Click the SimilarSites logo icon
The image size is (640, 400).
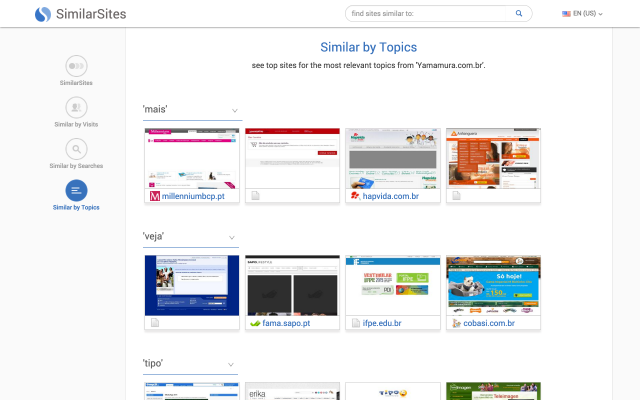tap(42, 14)
